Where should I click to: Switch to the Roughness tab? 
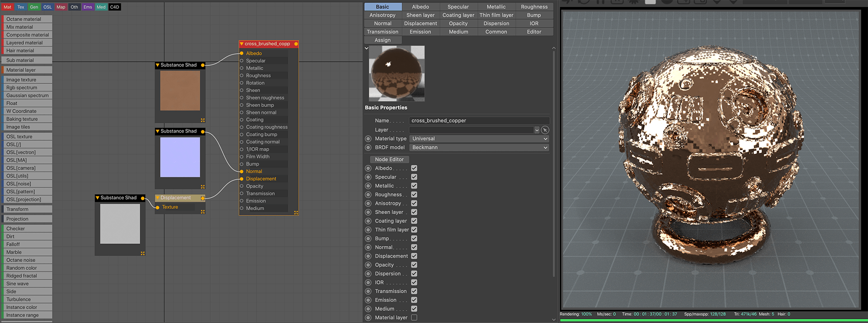click(x=534, y=7)
